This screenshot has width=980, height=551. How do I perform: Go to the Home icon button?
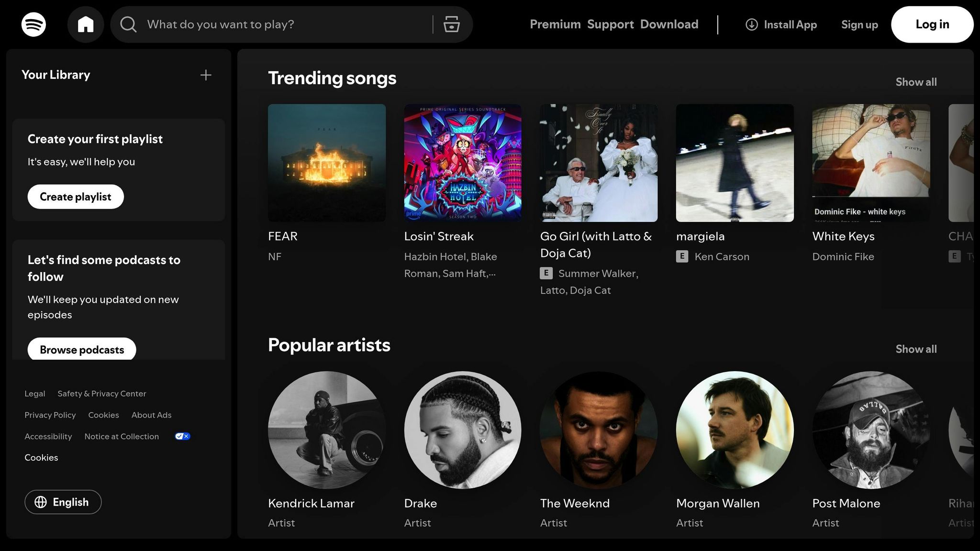coord(86,24)
